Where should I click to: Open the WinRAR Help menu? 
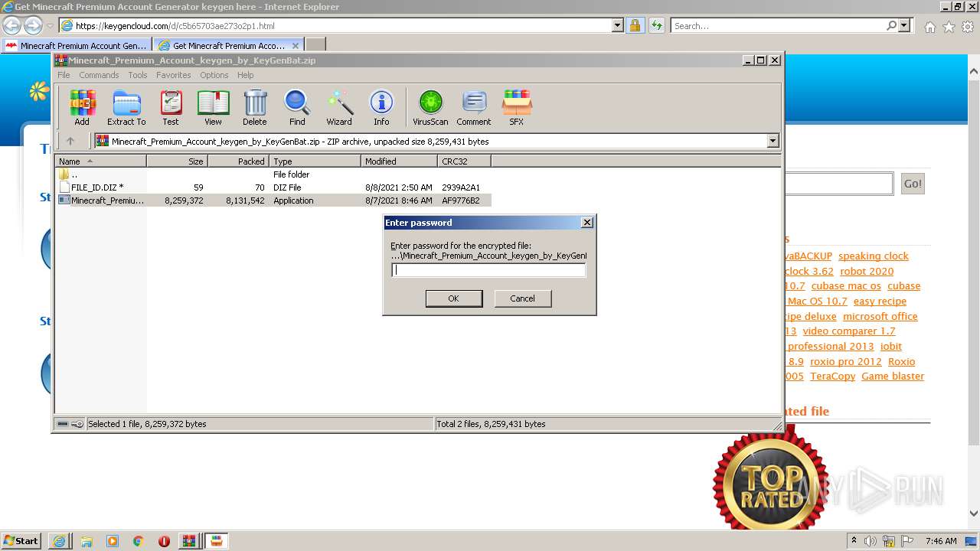click(x=245, y=75)
